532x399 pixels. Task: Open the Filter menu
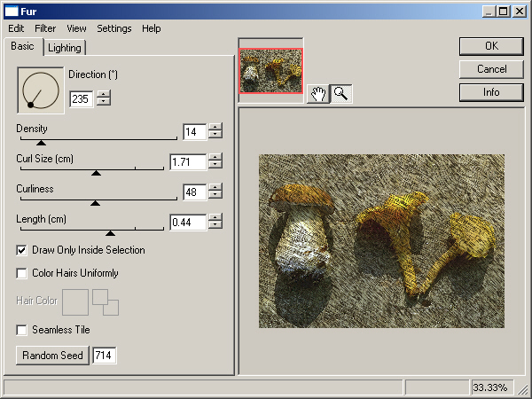pyautogui.click(x=45, y=28)
